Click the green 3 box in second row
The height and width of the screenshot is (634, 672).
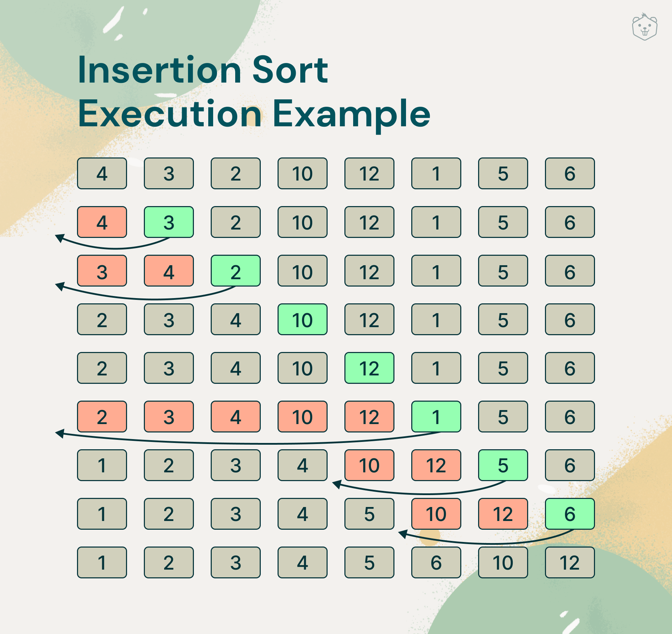click(169, 222)
